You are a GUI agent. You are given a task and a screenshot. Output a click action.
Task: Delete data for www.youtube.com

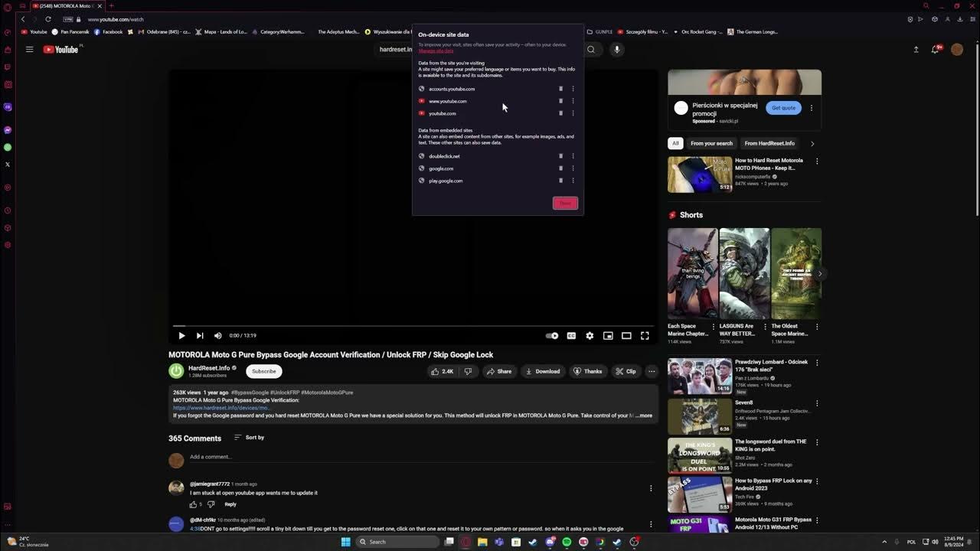[x=560, y=101]
